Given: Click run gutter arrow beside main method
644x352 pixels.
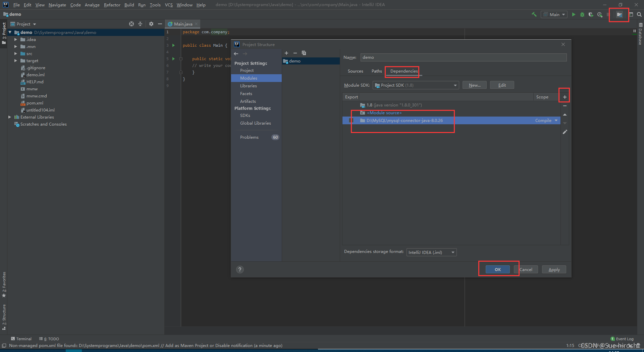Looking at the screenshot, I should pyautogui.click(x=173, y=59).
